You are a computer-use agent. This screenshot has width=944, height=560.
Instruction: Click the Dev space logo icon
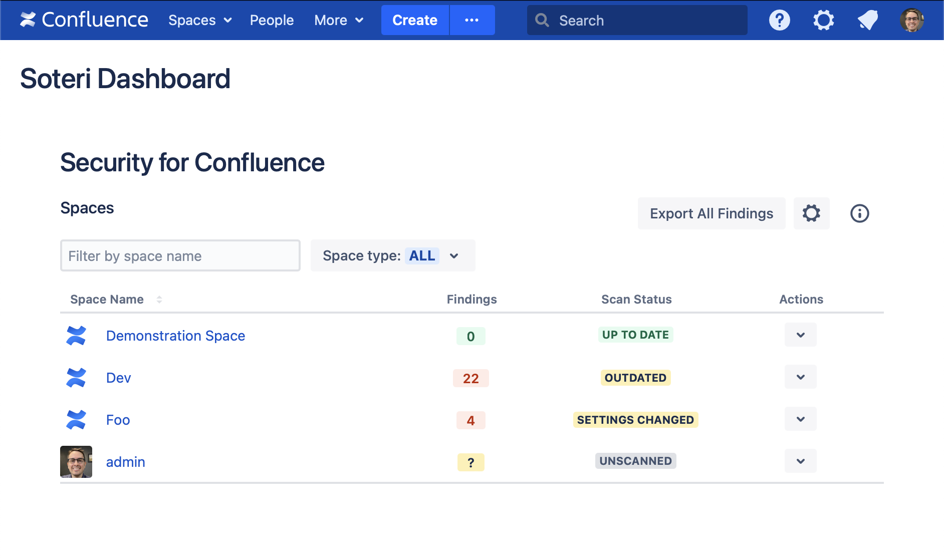pyautogui.click(x=76, y=378)
